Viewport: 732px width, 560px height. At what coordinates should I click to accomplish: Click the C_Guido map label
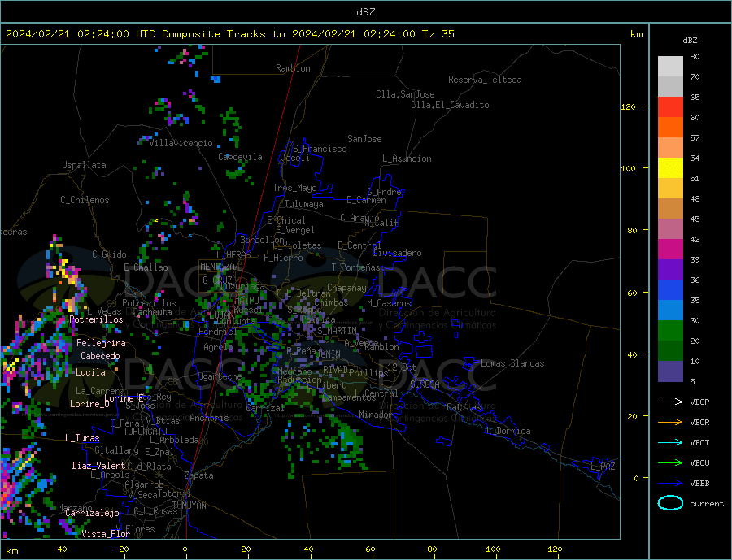pyautogui.click(x=109, y=254)
